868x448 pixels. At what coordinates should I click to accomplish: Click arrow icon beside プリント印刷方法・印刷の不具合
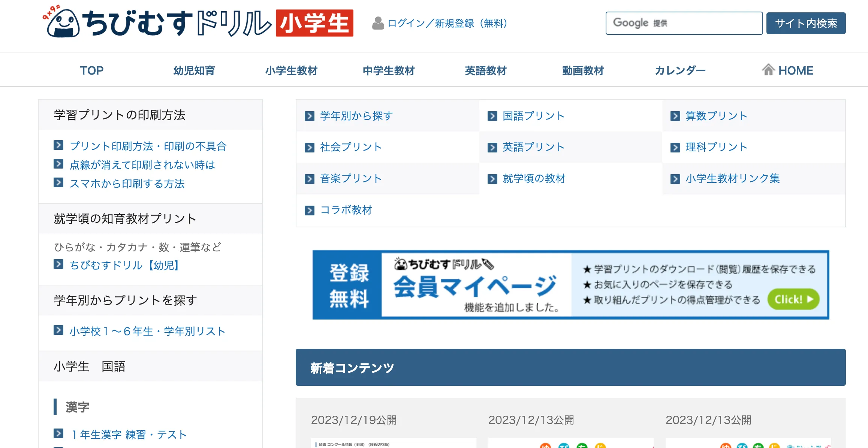click(x=58, y=145)
